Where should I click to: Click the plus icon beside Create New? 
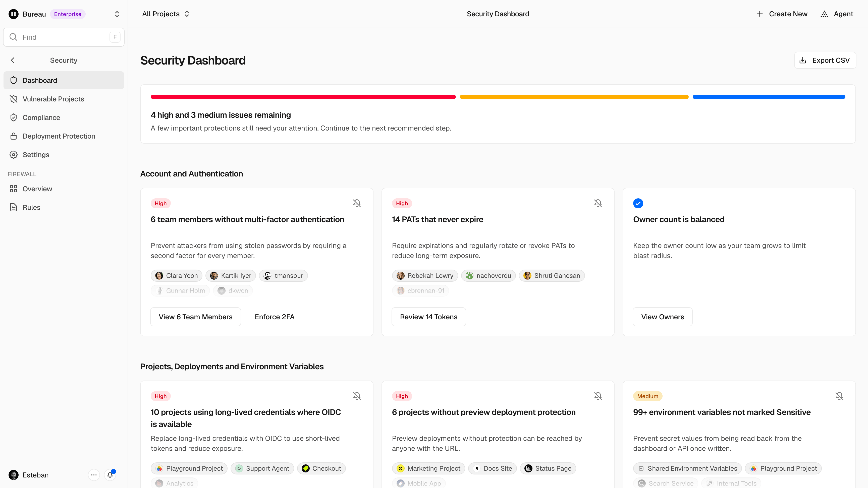coord(759,14)
